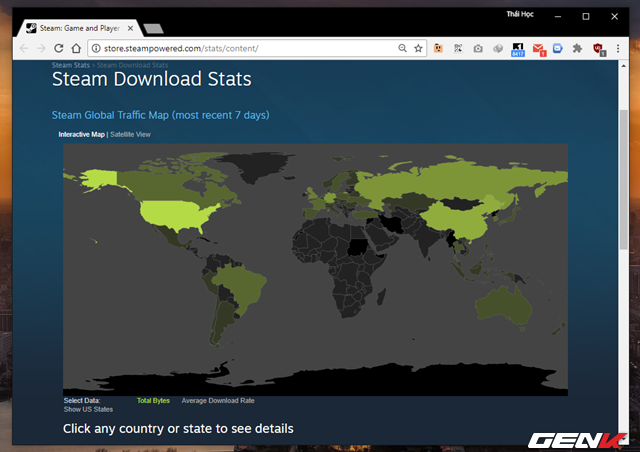The width and height of the screenshot is (640, 452).
Task: Open the Gmail checker extension icon
Action: [539, 49]
